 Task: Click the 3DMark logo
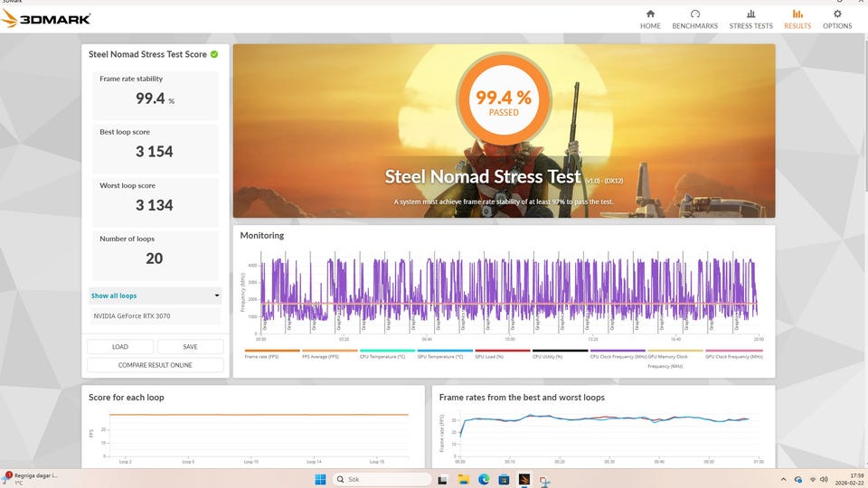47,18
